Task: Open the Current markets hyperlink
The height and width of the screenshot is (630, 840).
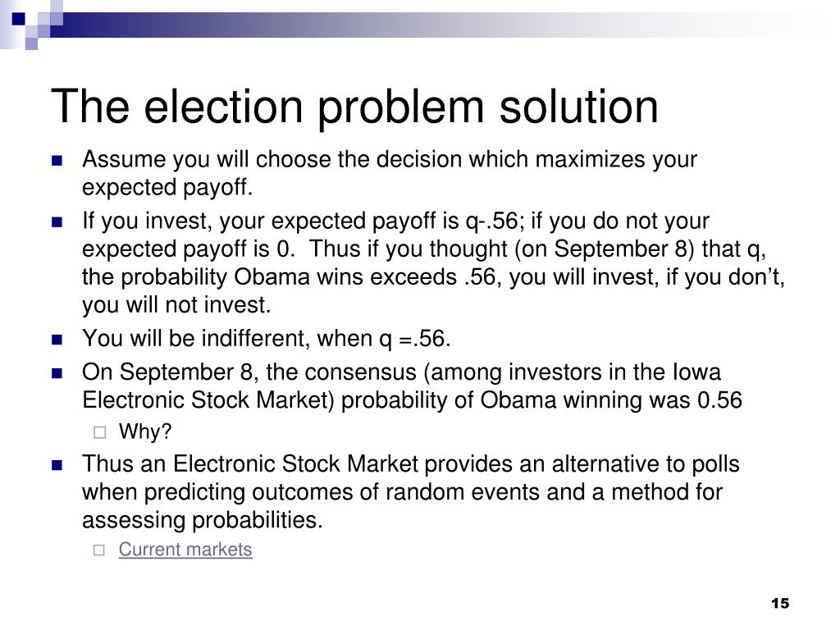Action: (185, 550)
